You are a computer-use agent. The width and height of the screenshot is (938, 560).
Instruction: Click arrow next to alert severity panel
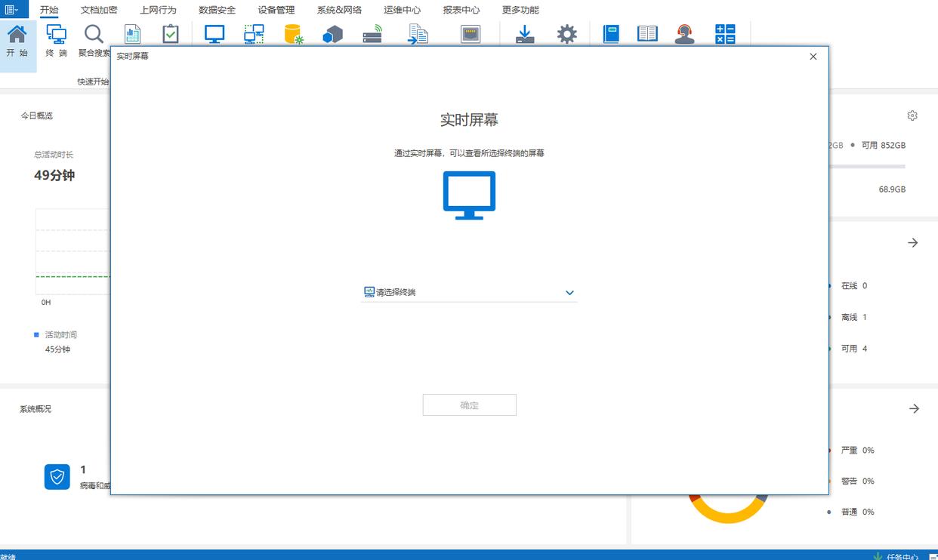pos(915,408)
